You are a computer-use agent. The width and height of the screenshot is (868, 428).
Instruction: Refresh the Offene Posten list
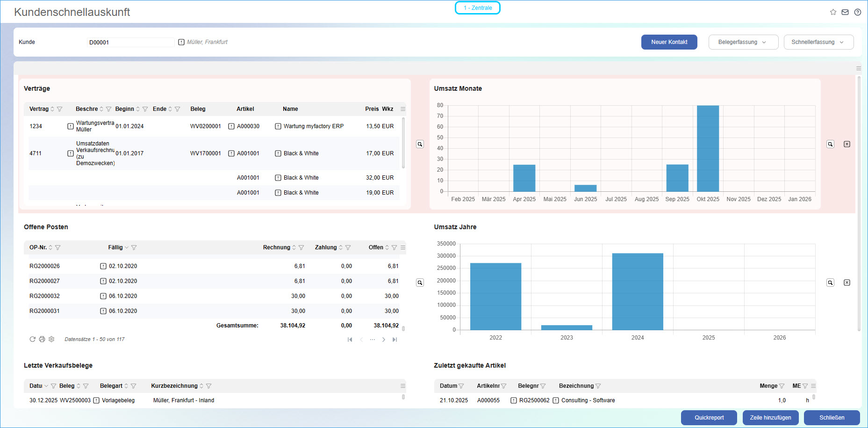[x=32, y=339]
